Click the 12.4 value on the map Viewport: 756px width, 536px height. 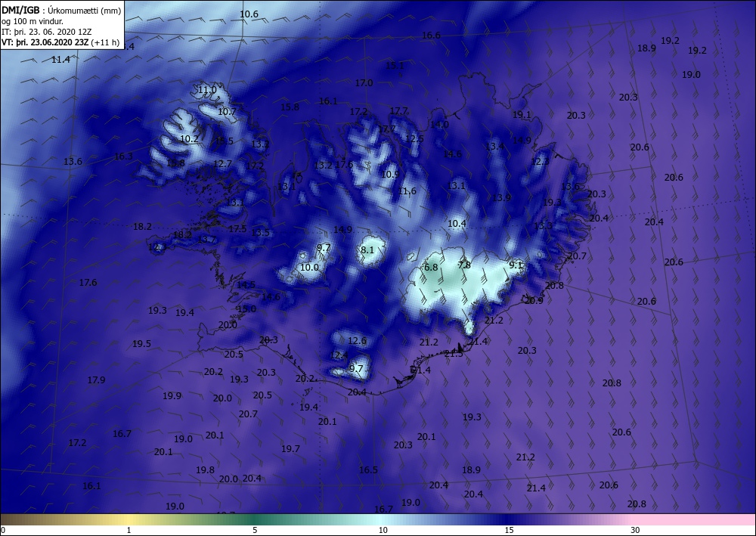[339, 355]
